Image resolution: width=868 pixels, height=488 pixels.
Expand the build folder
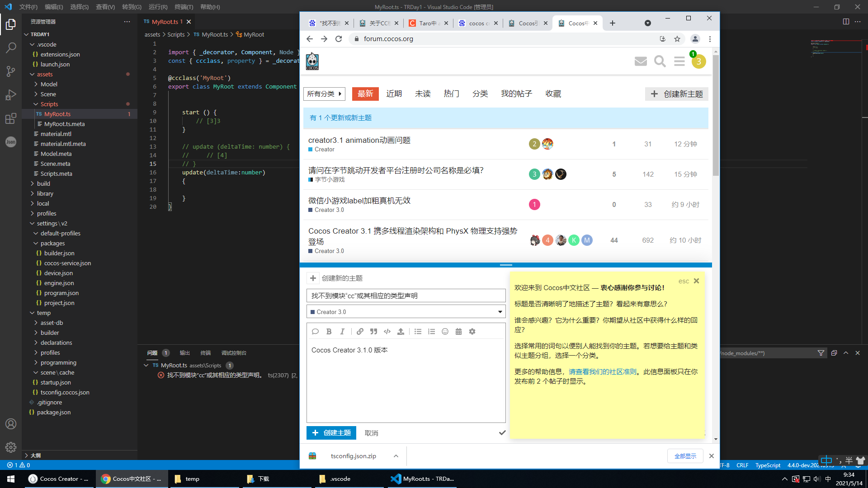[43, 183]
